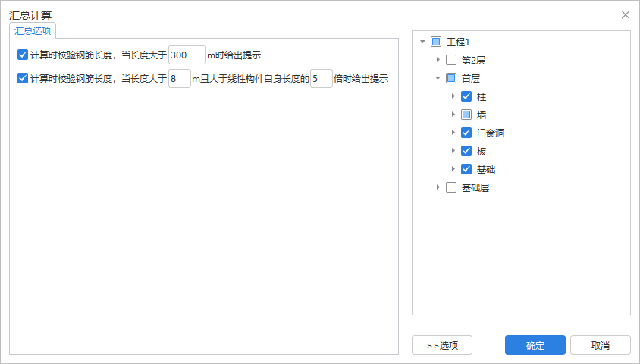Toggle the 300m rebar length check checkbox
Image resolution: width=640 pixels, height=364 pixels.
click(x=23, y=55)
